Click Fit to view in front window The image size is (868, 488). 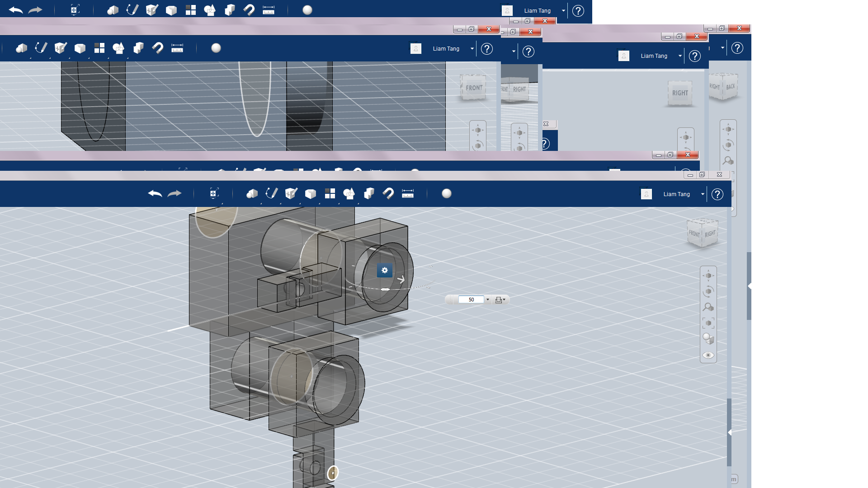point(708,323)
